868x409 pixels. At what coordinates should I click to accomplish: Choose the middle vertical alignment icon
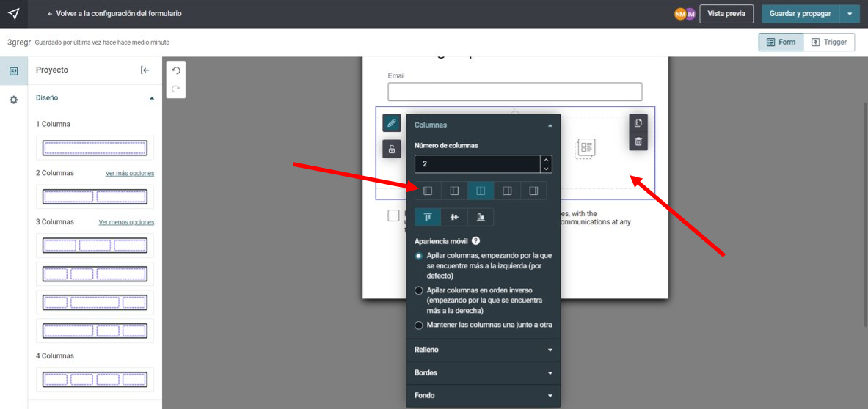click(x=454, y=217)
